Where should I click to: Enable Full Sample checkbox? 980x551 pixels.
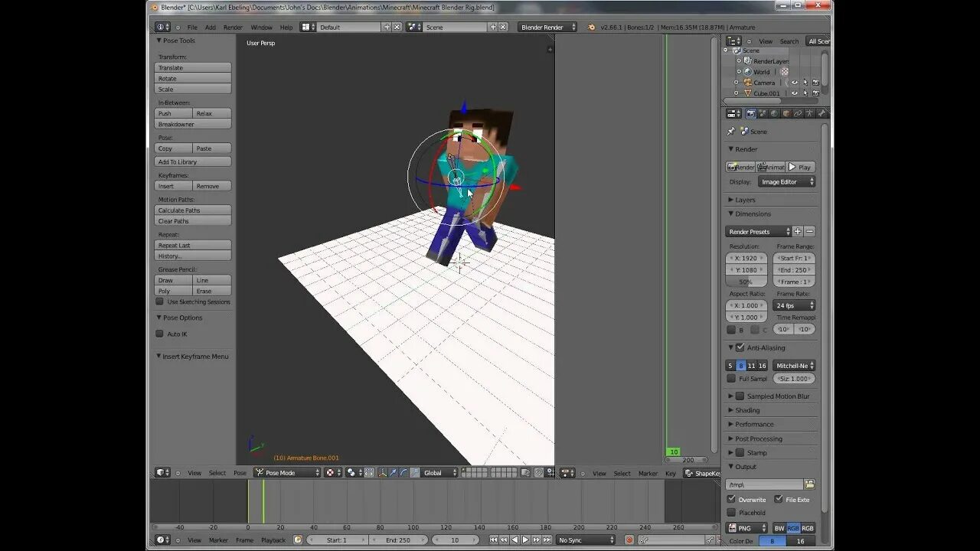[731, 379]
